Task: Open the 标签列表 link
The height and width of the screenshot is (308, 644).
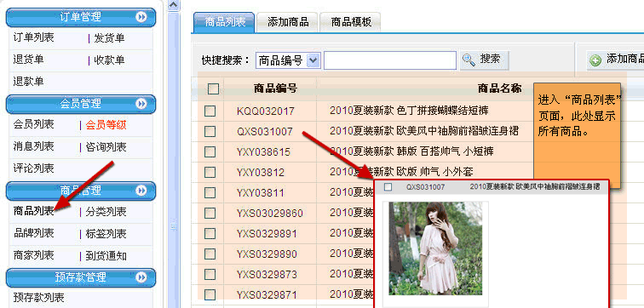Action: coord(106,234)
